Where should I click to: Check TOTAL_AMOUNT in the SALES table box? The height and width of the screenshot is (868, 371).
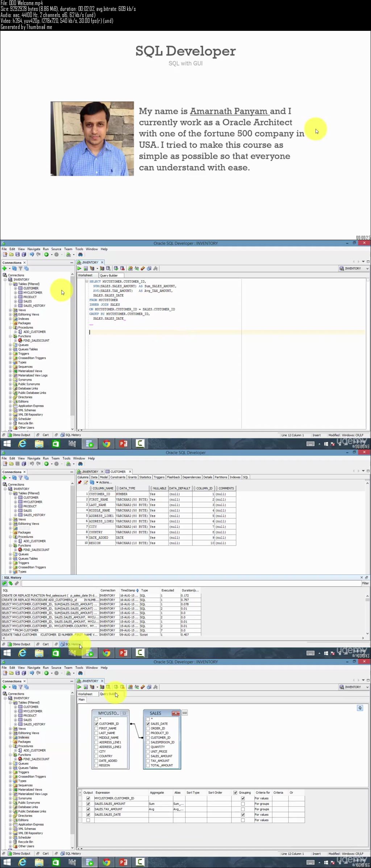click(148, 765)
